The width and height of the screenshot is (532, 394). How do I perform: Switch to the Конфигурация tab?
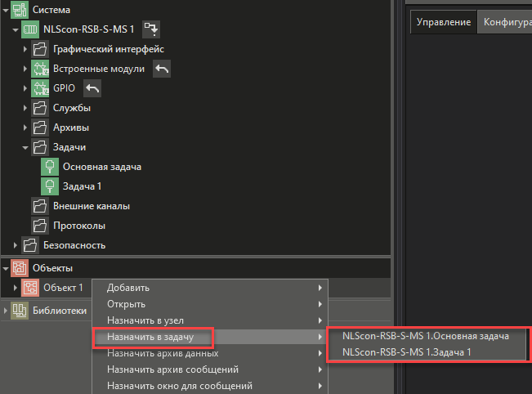[x=505, y=22]
